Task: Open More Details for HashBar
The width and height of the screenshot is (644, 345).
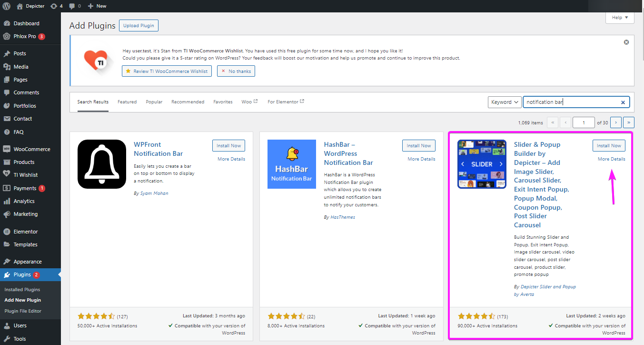Action: pos(421,159)
